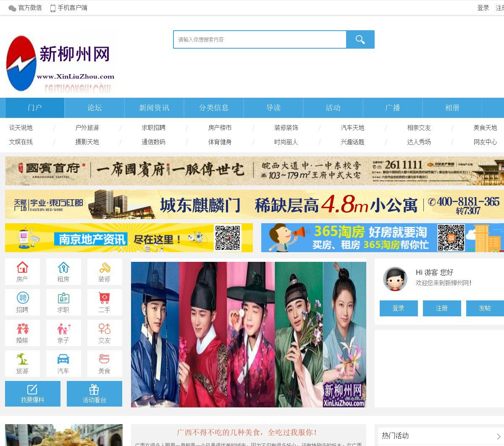Open the 租房 rental icon
504x446 pixels.
(63, 272)
